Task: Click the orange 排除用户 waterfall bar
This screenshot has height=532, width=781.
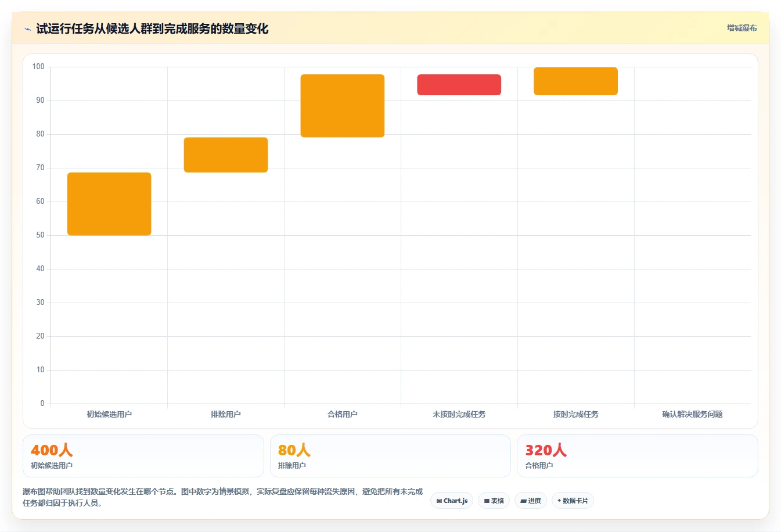Action: click(x=226, y=155)
